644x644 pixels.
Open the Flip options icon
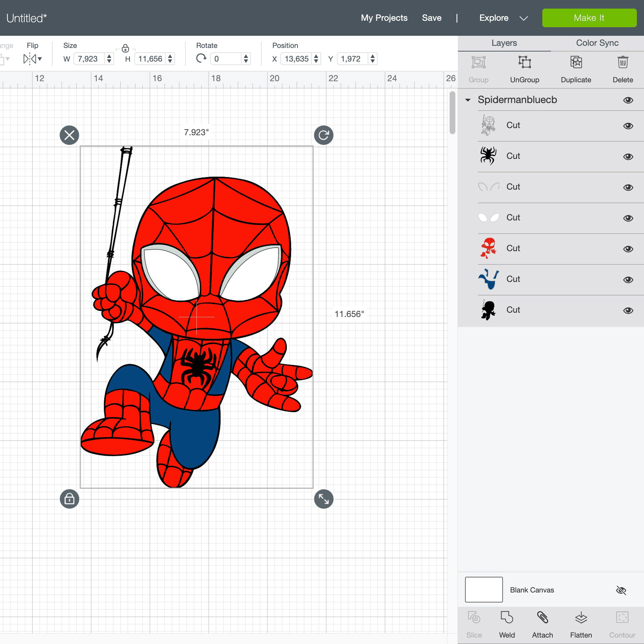32,59
